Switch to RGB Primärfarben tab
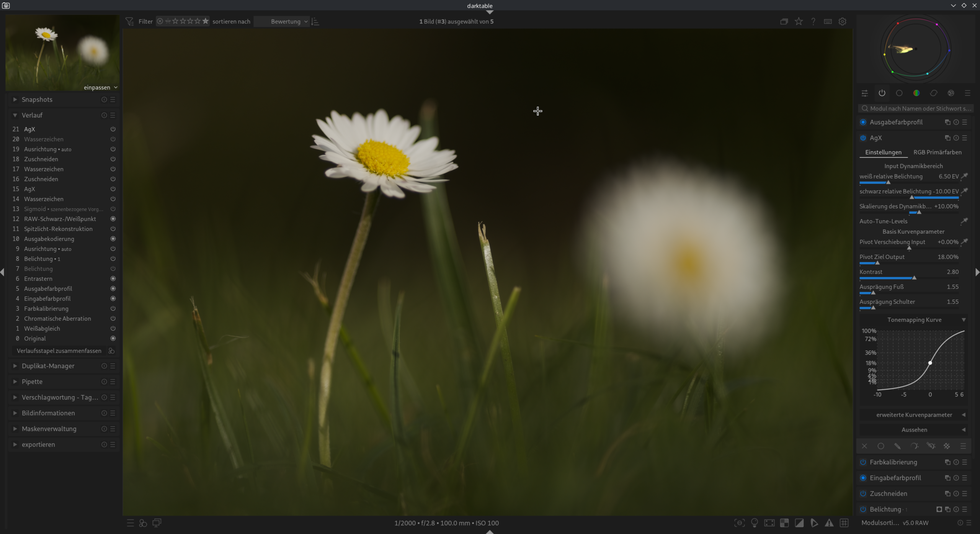The width and height of the screenshot is (980, 534). pyautogui.click(x=937, y=152)
